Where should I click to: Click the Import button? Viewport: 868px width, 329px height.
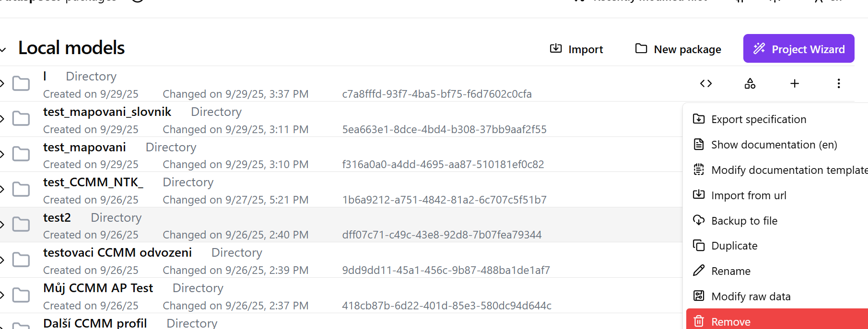[x=576, y=49]
